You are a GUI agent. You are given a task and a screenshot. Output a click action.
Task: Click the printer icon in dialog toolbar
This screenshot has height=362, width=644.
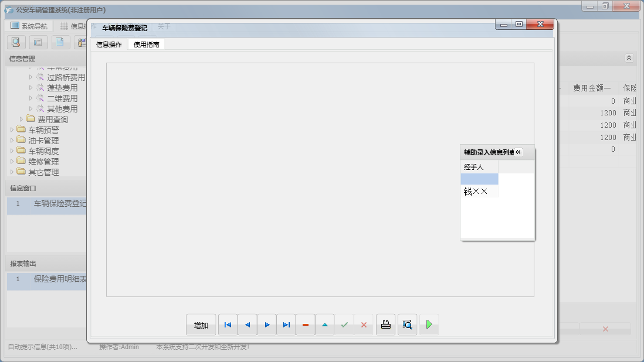[x=386, y=325]
